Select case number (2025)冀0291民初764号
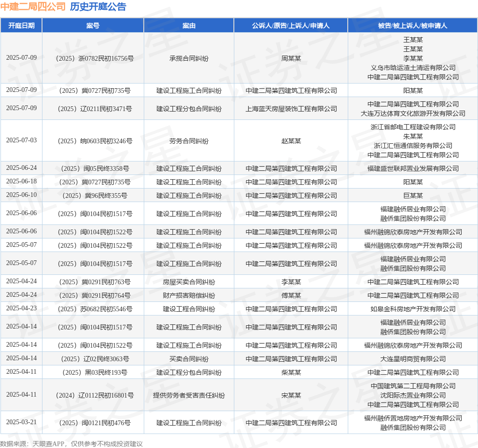The width and height of the screenshot is (478, 448). [x=95, y=295]
